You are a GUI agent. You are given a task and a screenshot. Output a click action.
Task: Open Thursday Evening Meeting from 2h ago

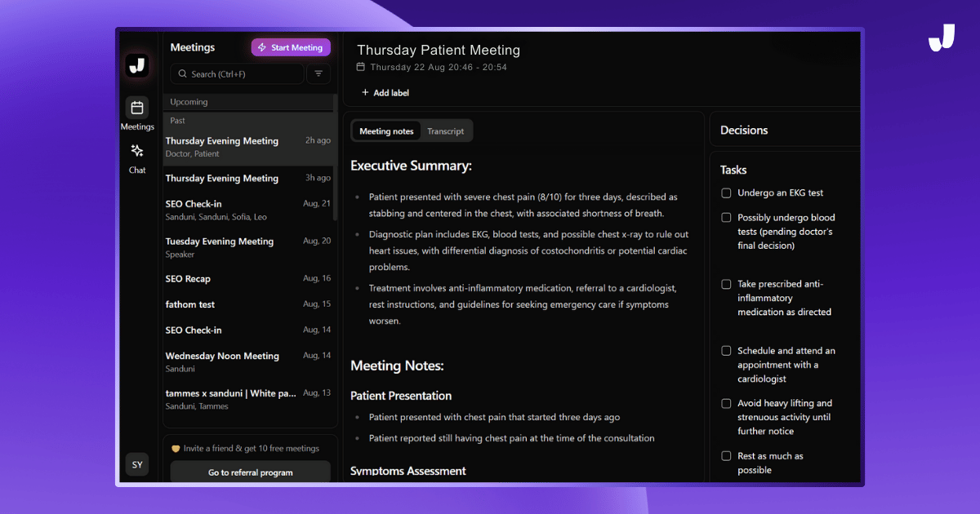(x=248, y=147)
